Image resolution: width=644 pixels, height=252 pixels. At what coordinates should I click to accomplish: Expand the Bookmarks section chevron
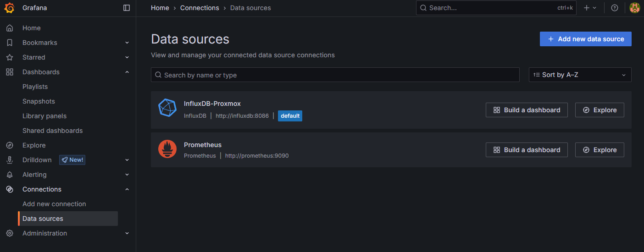[127, 43]
